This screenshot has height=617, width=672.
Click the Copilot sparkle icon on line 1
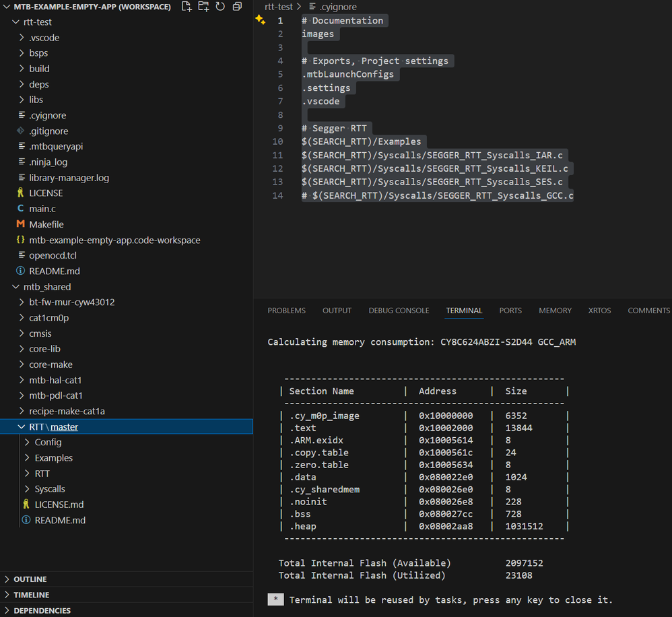click(x=261, y=20)
